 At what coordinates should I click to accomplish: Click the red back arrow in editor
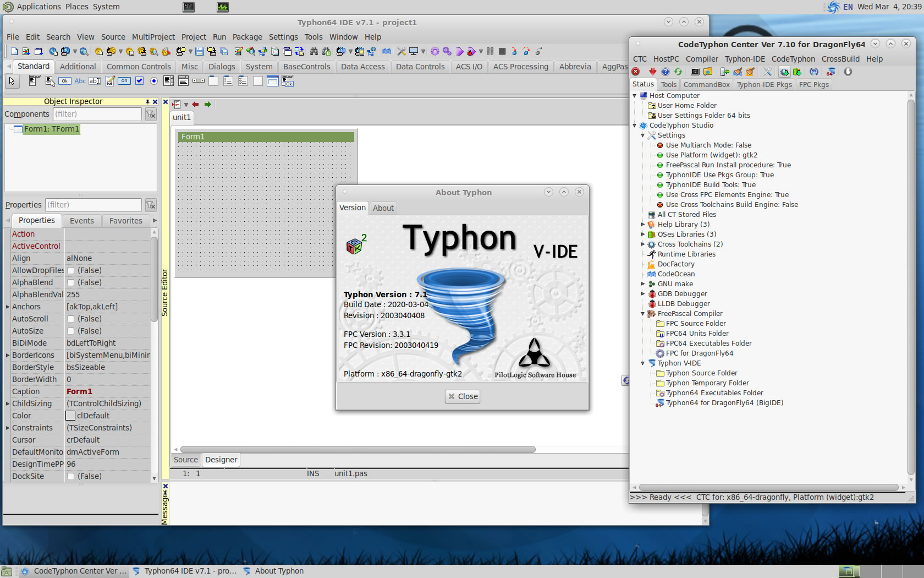click(x=195, y=104)
